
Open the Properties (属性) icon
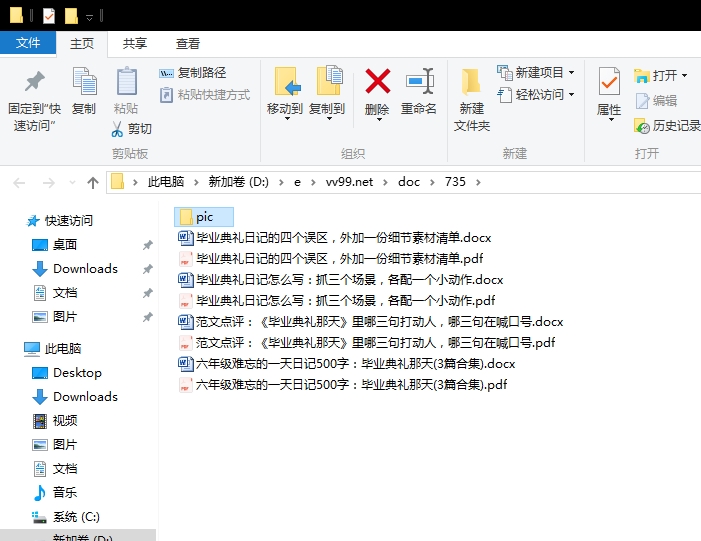coord(609,81)
